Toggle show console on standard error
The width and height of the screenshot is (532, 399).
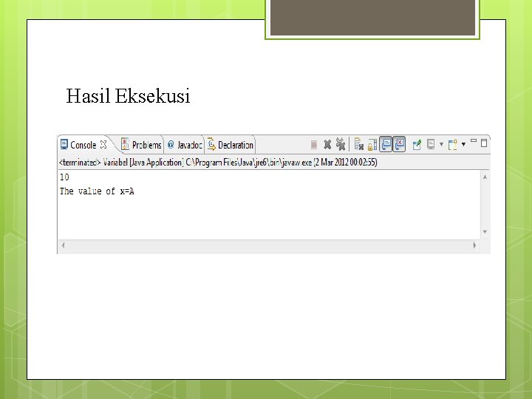(x=399, y=144)
